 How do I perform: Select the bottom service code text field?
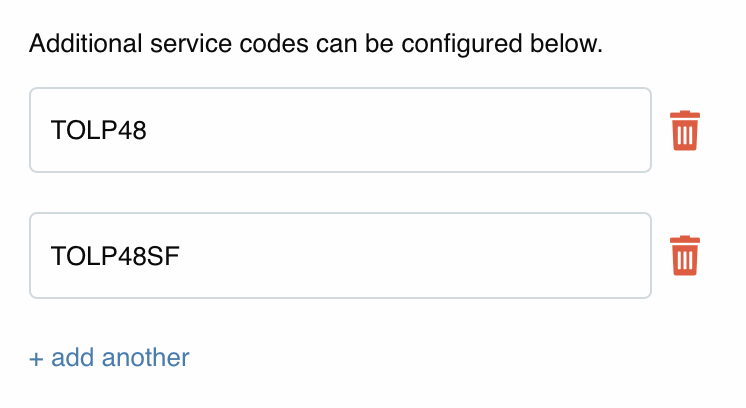coord(340,255)
